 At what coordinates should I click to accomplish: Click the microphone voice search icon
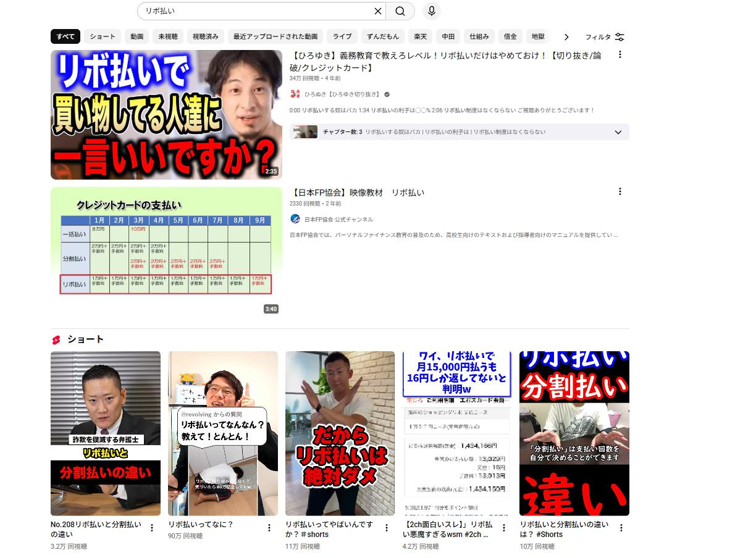tap(432, 11)
